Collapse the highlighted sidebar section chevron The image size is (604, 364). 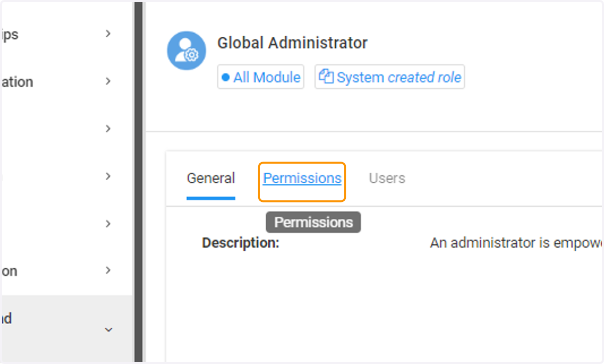(x=108, y=330)
